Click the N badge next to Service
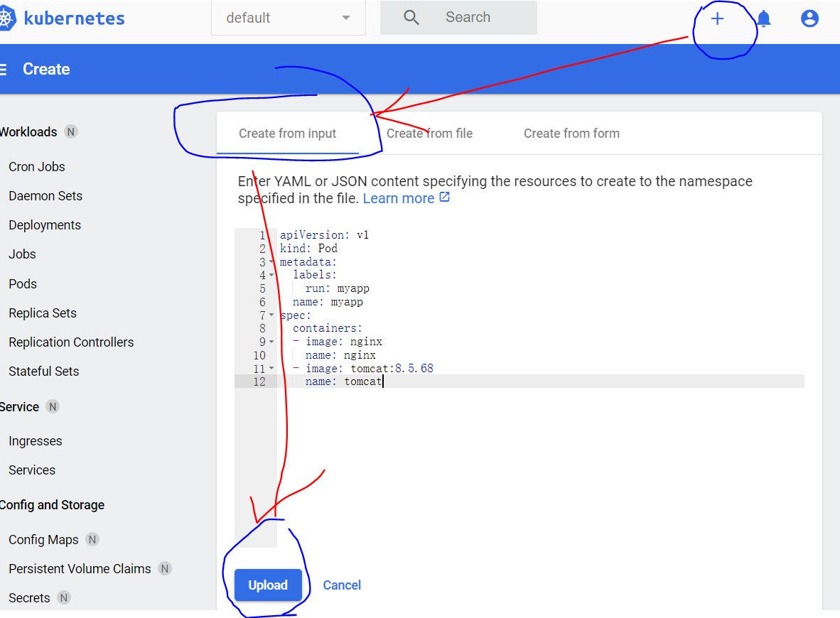This screenshot has height=618, width=840. coord(53,406)
